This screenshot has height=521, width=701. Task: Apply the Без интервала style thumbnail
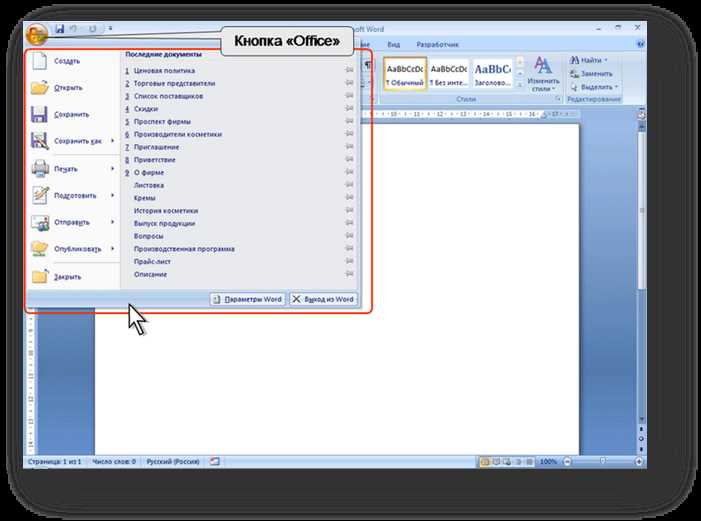pos(448,74)
